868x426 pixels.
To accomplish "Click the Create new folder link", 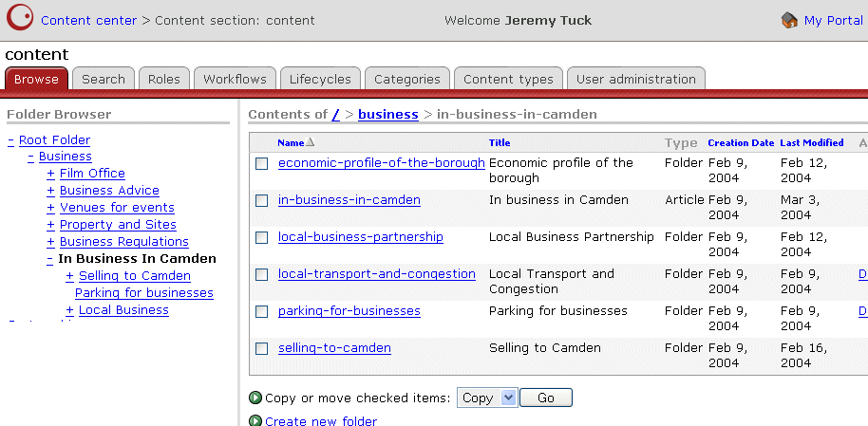I will 321,421.
